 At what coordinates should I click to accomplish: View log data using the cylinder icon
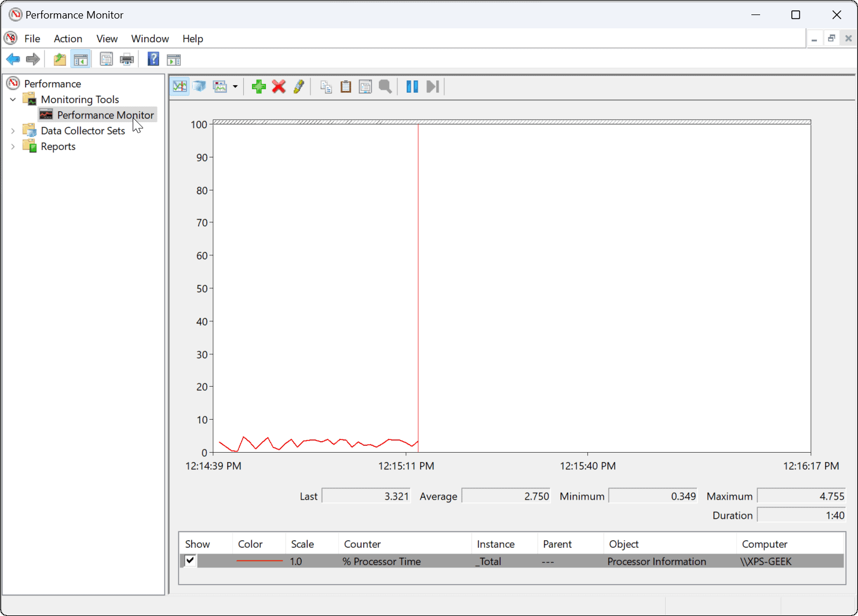tap(199, 86)
